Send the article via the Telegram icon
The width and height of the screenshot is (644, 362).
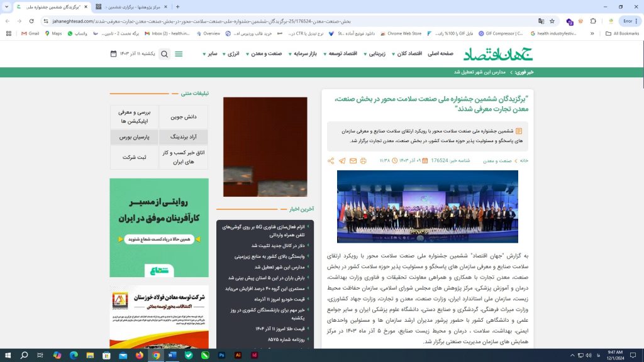pos(342,161)
